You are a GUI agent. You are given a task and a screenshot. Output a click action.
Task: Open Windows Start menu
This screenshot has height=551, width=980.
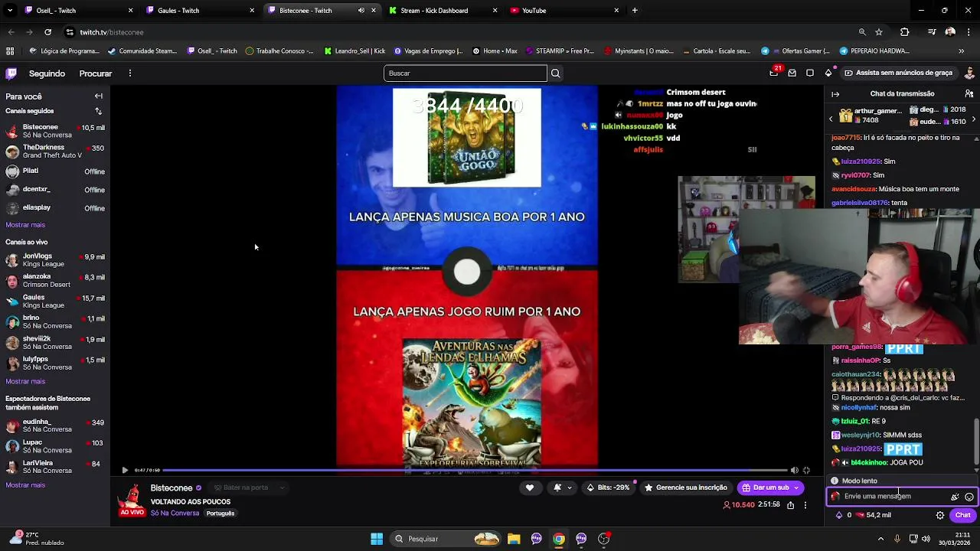click(377, 539)
